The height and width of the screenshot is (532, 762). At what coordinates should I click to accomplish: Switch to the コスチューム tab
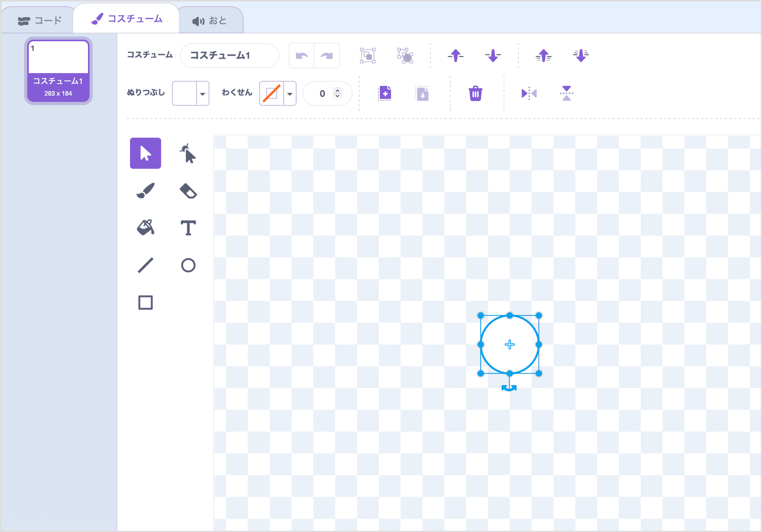point(126,19)
